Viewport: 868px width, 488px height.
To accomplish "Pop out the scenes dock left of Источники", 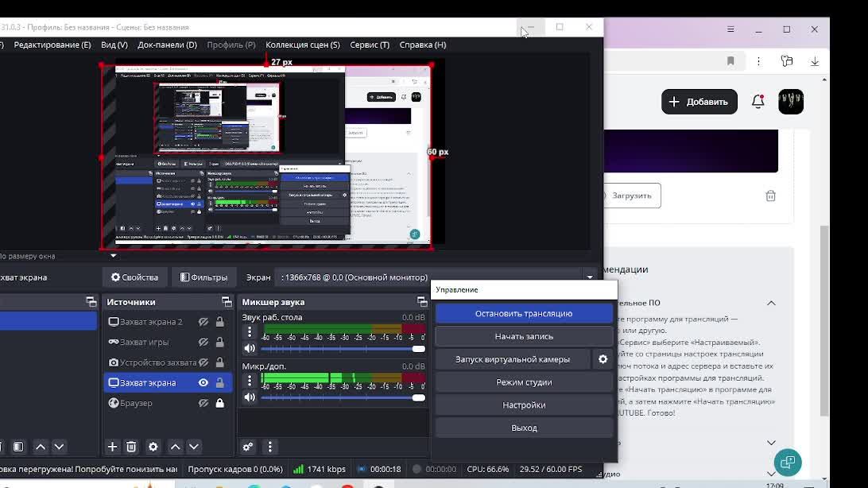I will point(91,301).
